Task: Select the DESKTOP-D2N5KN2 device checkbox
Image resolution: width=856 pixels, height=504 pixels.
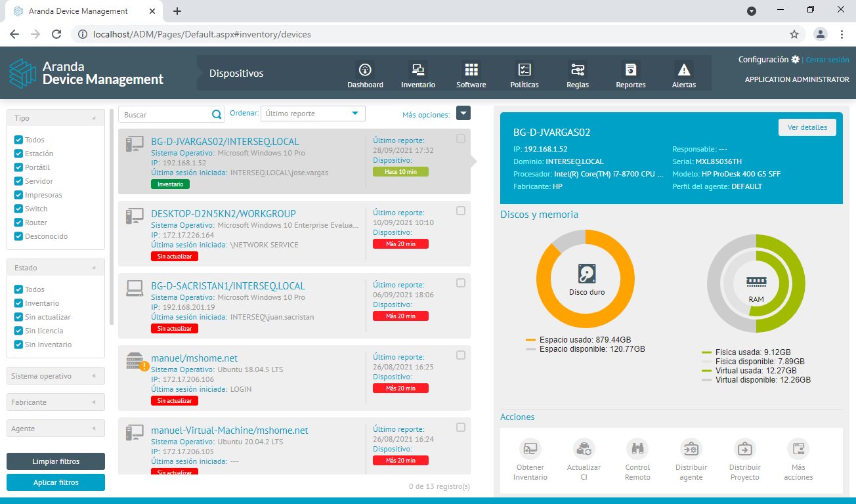Action: (461, 211)
